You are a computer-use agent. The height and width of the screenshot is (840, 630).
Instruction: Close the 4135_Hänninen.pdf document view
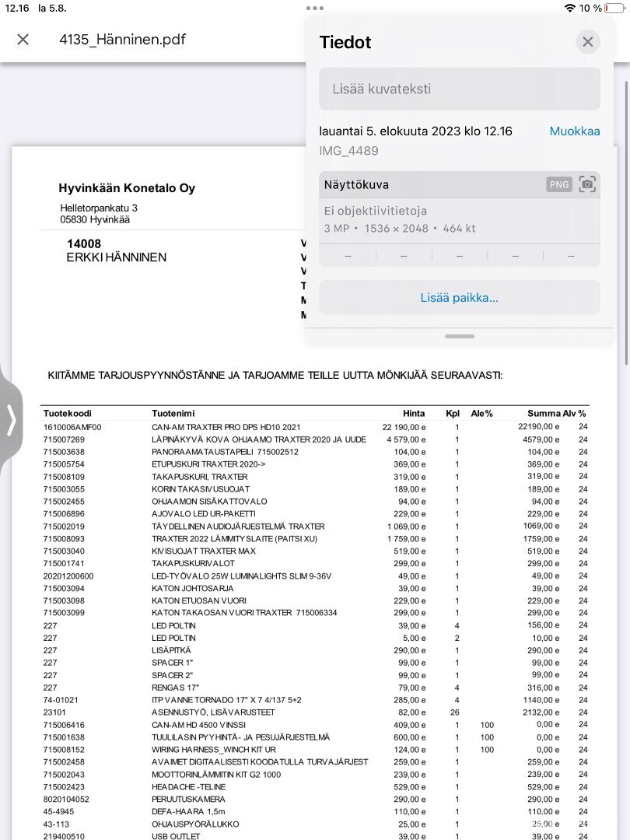23,40
